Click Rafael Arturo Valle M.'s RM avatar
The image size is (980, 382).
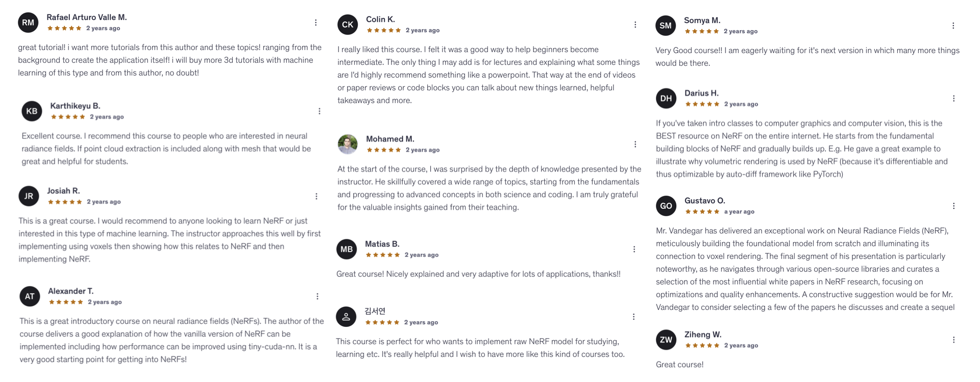28,22
